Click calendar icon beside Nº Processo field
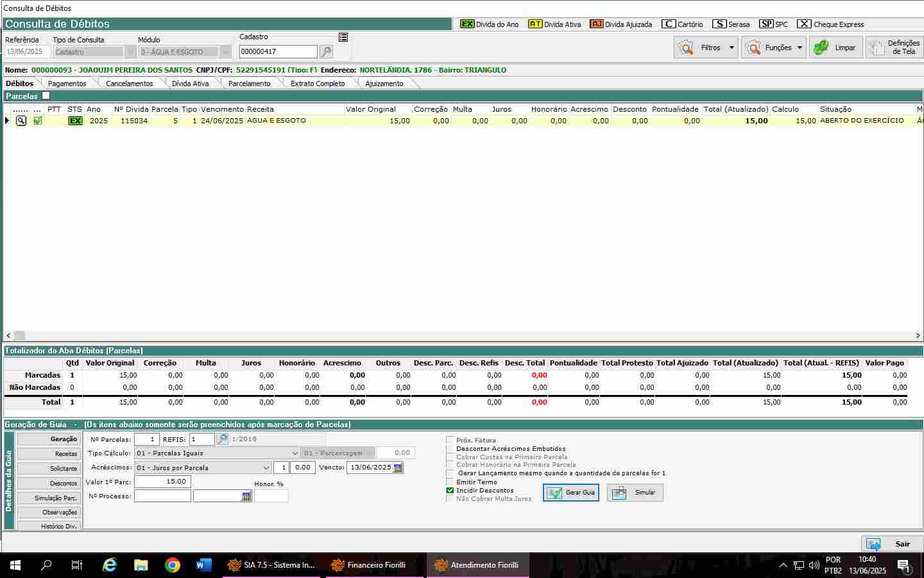Image resolution: width=924 pixels, height=578 pixels. click(x=246, y=496)
